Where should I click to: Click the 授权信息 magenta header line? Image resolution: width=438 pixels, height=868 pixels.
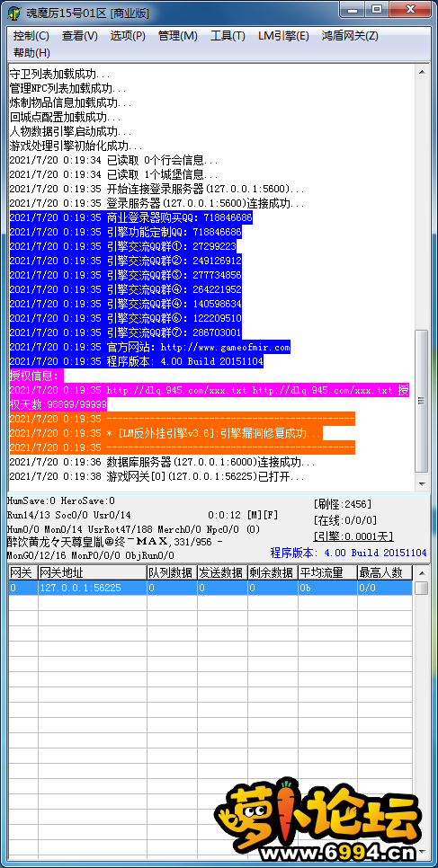point(37,376)
